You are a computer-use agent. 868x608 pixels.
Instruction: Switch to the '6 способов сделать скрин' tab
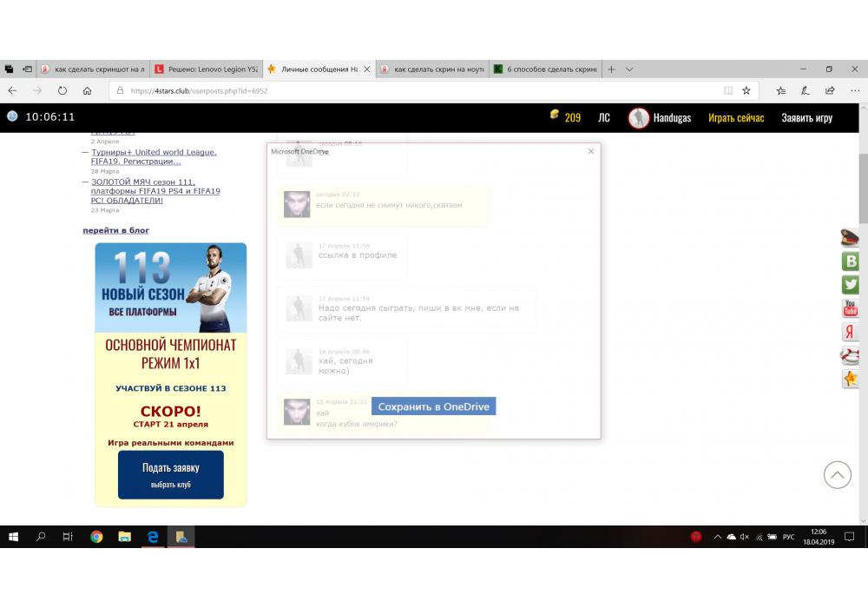pos(545,69)
